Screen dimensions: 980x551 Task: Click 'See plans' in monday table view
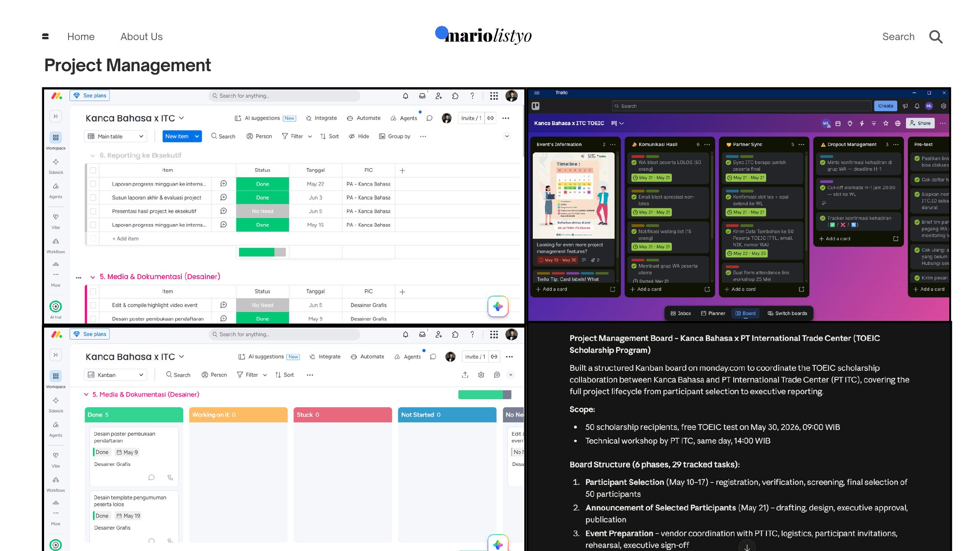click(x=90, y=96)
